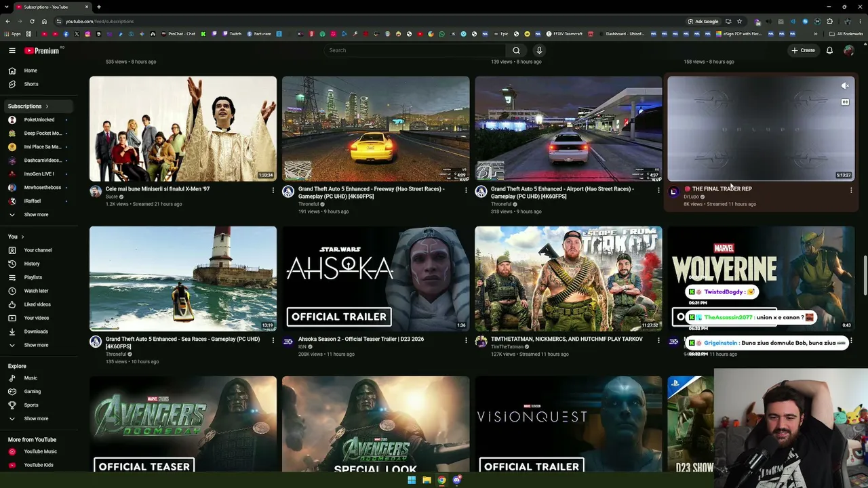Open the Twitch bookmark
This screenshot has height=488, width=868.
tap(232, 34)
